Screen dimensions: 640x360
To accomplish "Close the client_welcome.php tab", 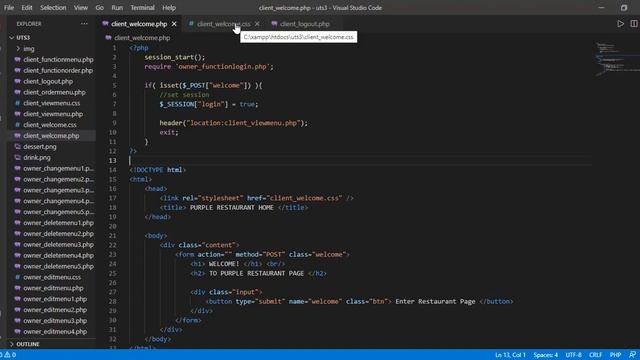I will pos(174,24).
